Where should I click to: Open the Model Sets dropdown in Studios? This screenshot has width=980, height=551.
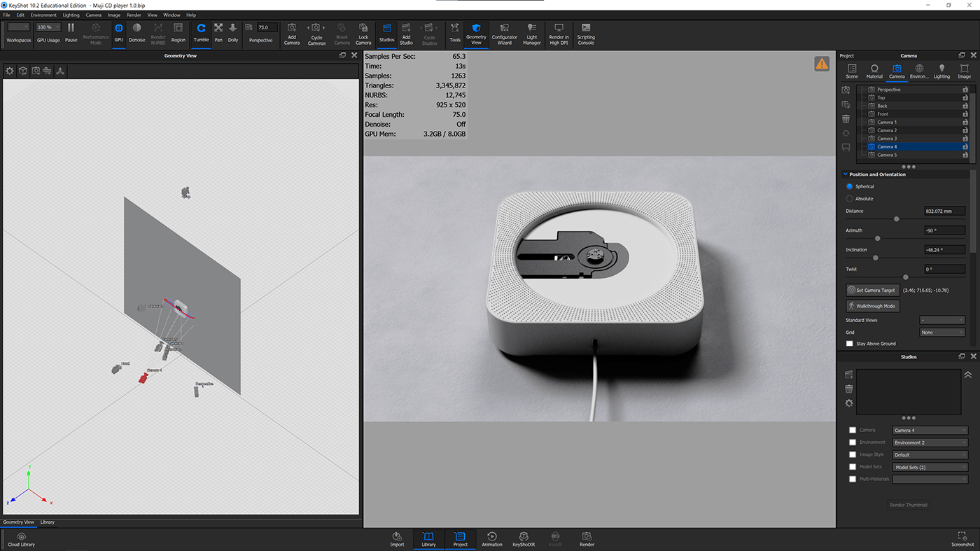930,466
